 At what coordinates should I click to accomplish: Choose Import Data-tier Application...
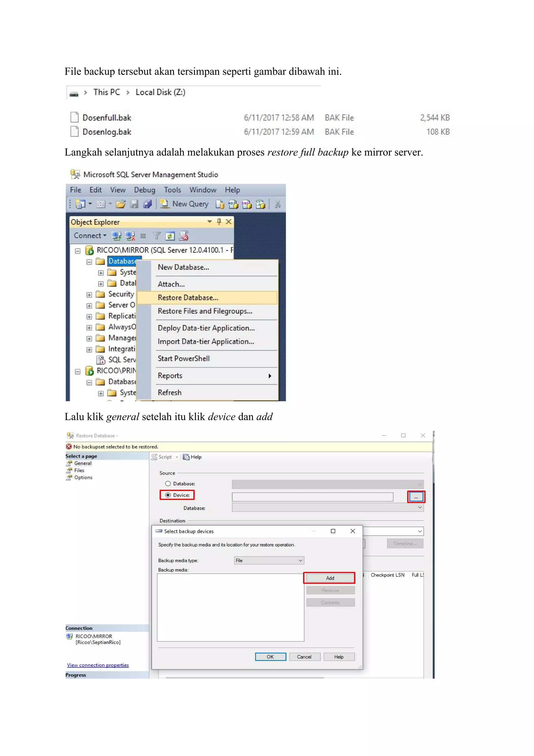pyautogui.click(x=207, y=341)
